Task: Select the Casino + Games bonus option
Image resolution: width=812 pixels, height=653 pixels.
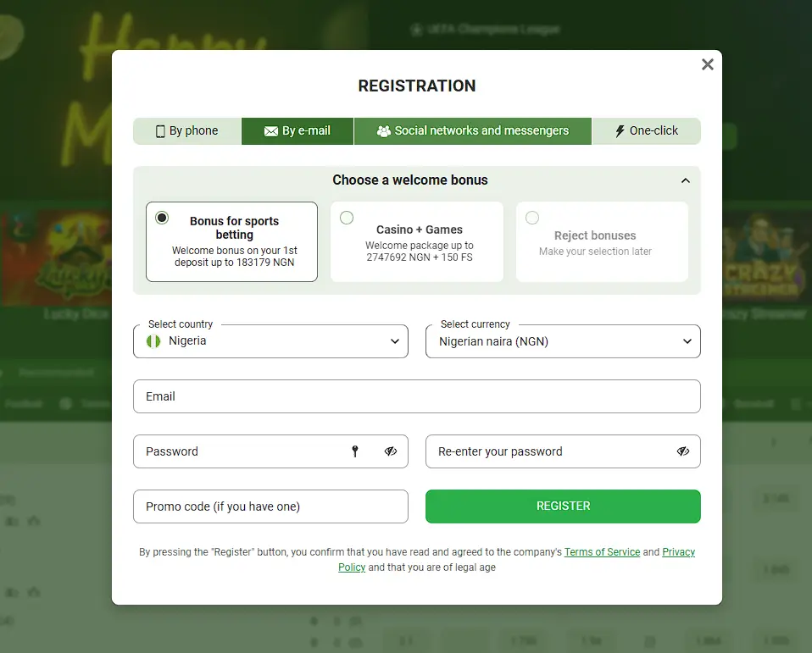Action: pos(347,218)
